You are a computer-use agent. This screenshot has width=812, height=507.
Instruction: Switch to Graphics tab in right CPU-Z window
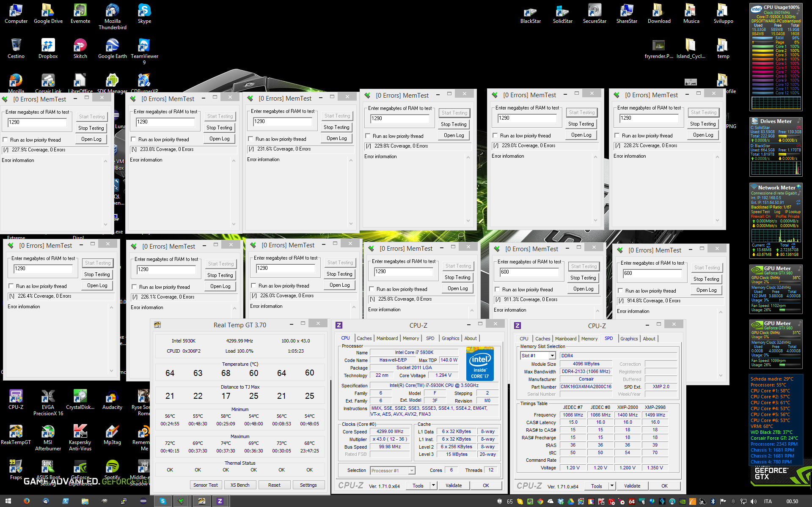629,339
